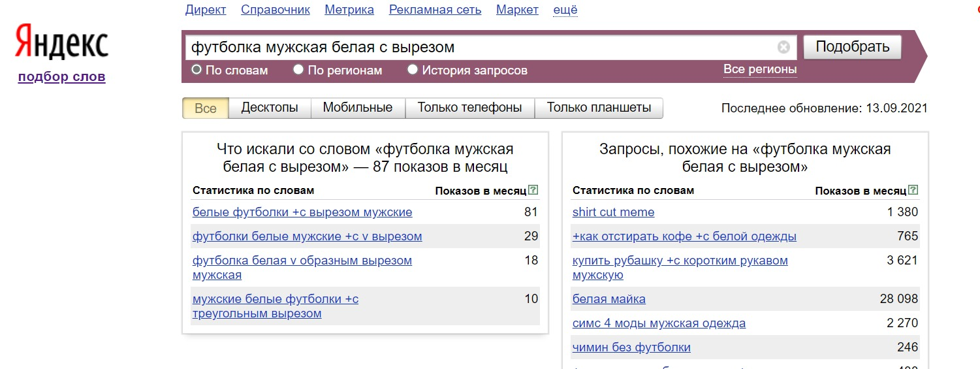
Task: Open the чимин без футболки query
Action: (631, 347)
